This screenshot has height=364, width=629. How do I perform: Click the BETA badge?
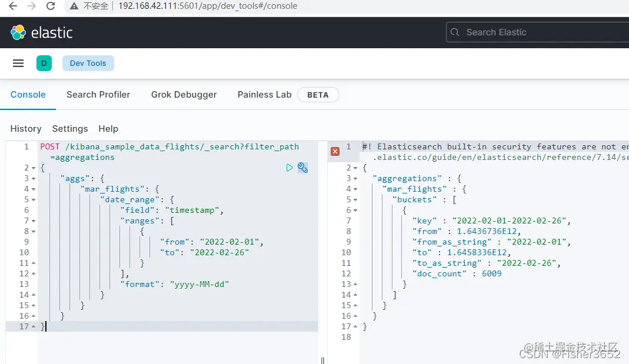[318, 95]
